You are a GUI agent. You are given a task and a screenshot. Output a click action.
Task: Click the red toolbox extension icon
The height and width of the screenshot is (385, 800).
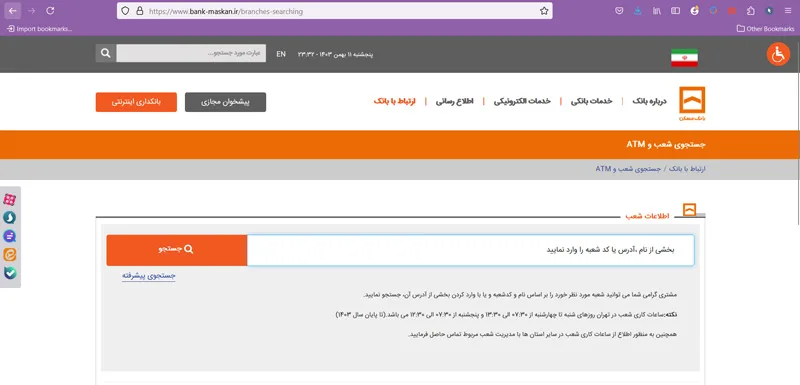(732, 11)
